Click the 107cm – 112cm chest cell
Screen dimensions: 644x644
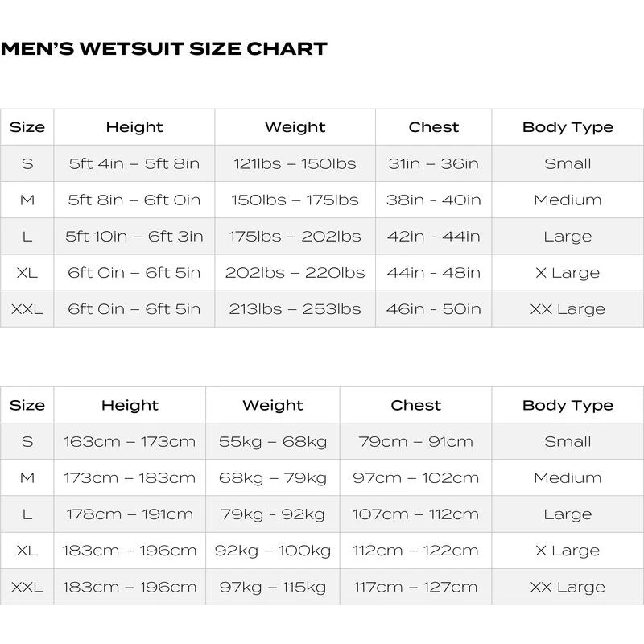point(415,514)
